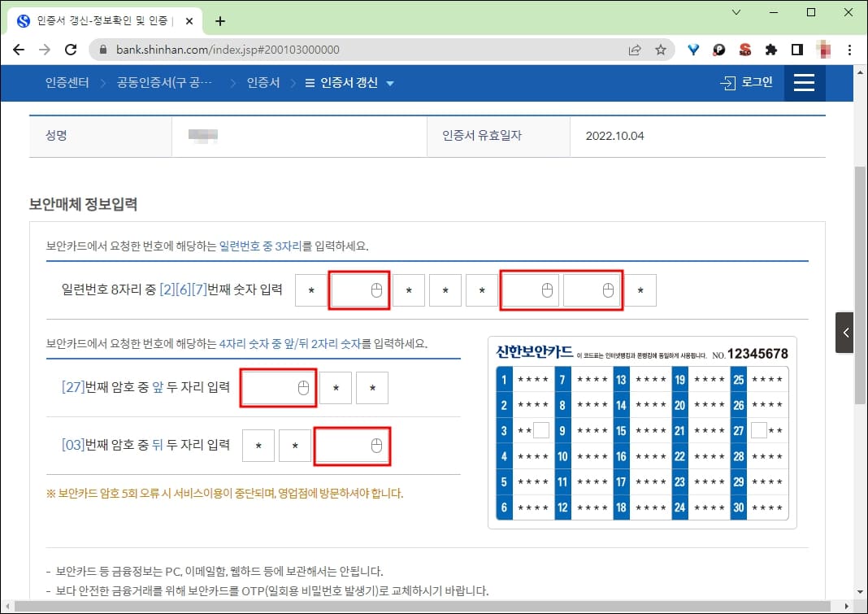The width and height of the screenshot is (868, 614).
Task: Click the black-and-white dark mode extension icon
Action: point(718,50)
